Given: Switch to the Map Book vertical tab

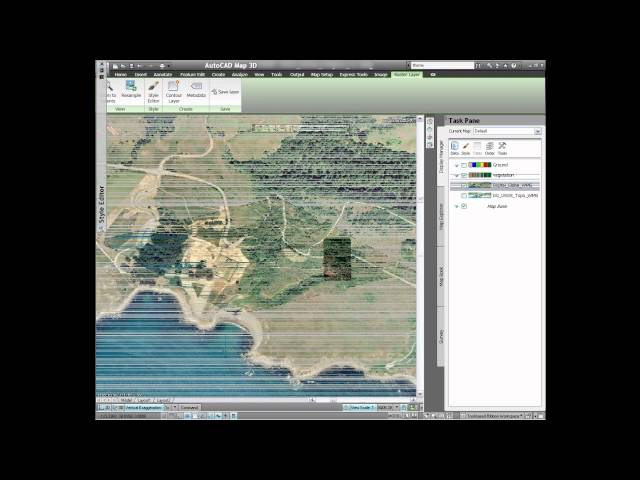Looking at the screenshot, I should (x=441, y=276).
